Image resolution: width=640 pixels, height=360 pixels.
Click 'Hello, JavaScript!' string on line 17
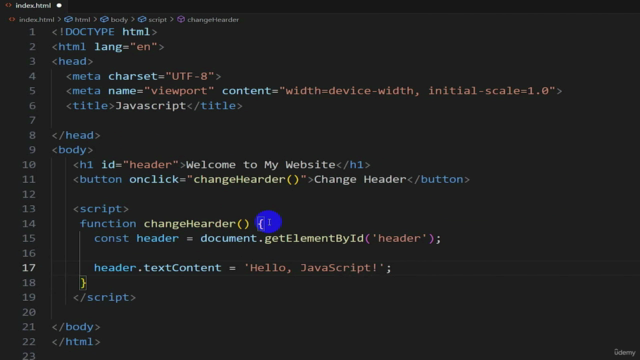pos(314,268)
